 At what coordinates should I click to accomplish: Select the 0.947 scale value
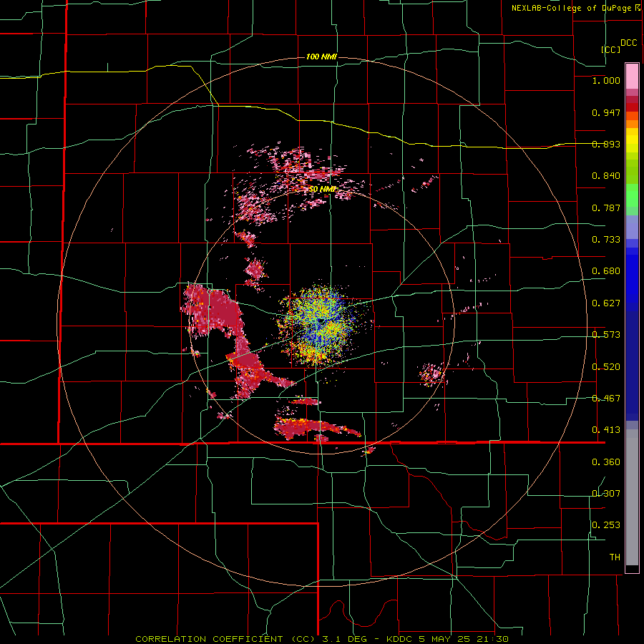point(606,112)
